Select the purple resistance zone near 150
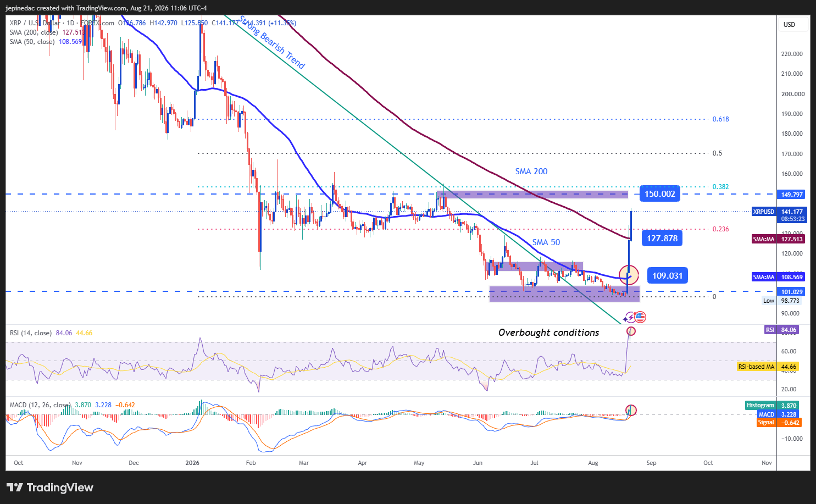 pyautogui.click(x=532, y=195)
